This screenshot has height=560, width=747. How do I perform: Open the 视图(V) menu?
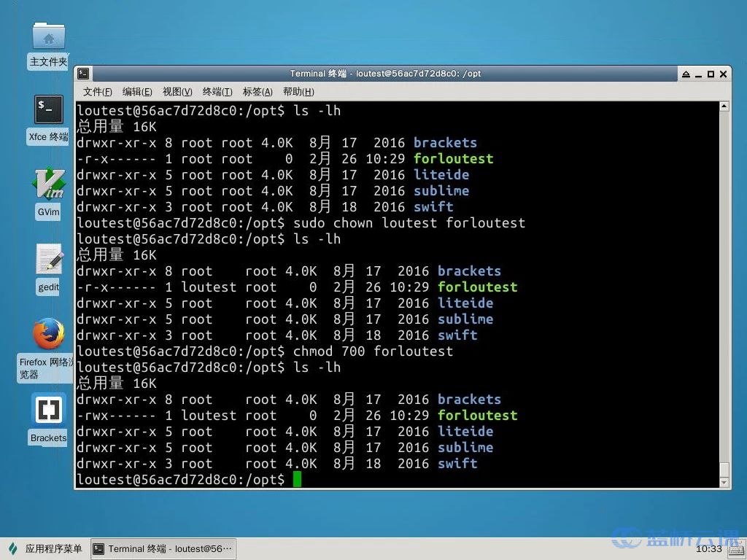click(177, 92)
